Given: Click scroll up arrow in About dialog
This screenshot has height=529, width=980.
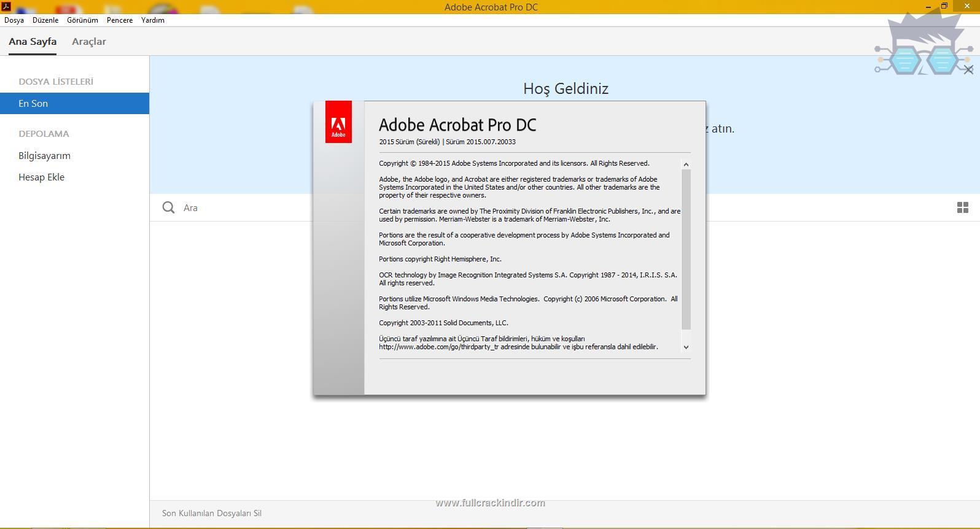Looking at the screenshot, I should (686, 164).
